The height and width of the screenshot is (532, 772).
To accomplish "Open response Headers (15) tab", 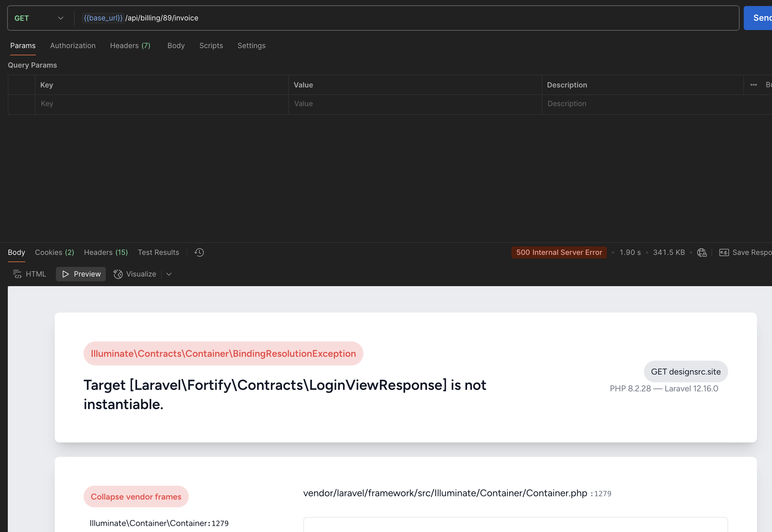I will coord(106,252).
